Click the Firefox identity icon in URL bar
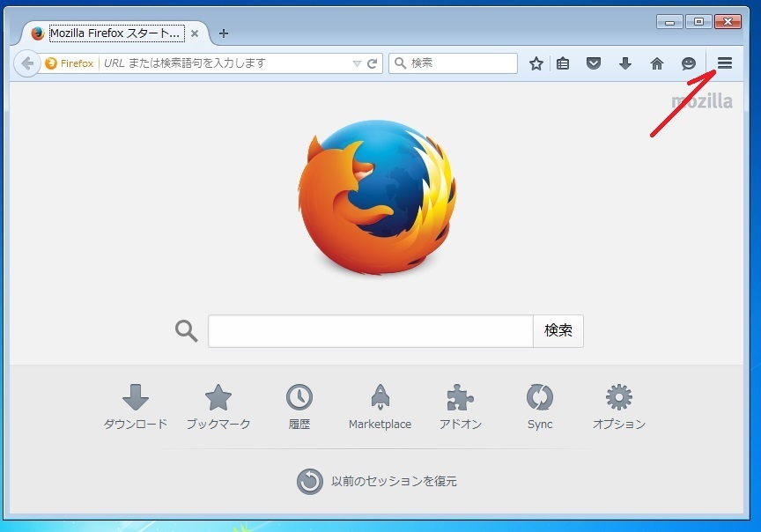The image size is (761, 532). [x=69, y=63]
